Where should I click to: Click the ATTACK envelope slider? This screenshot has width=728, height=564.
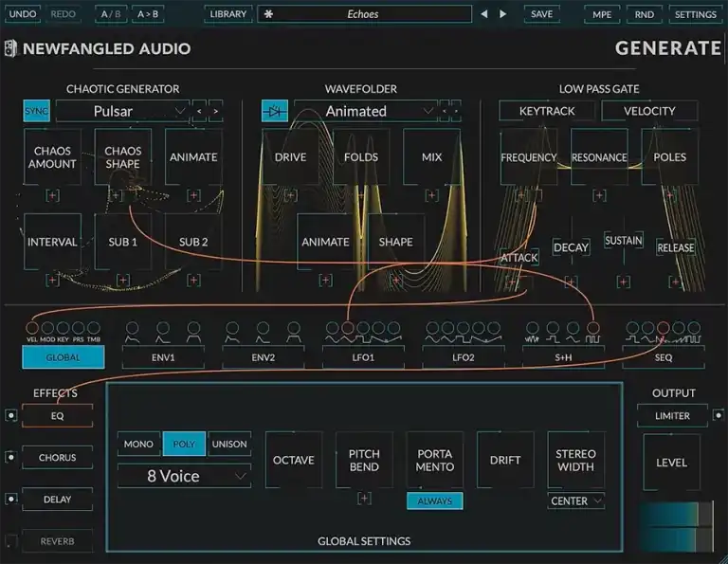pos(519,257)
